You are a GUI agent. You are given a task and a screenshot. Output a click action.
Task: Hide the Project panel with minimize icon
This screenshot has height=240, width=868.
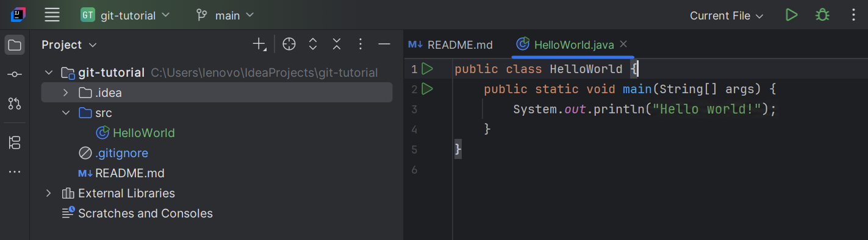pyautogui.click(x=384, y=44)
